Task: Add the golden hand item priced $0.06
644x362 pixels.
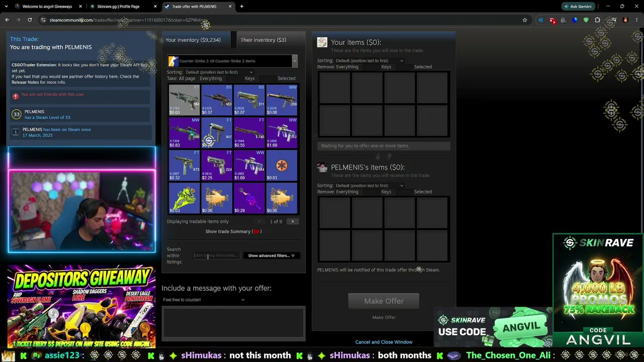Action: pos(217,198)
